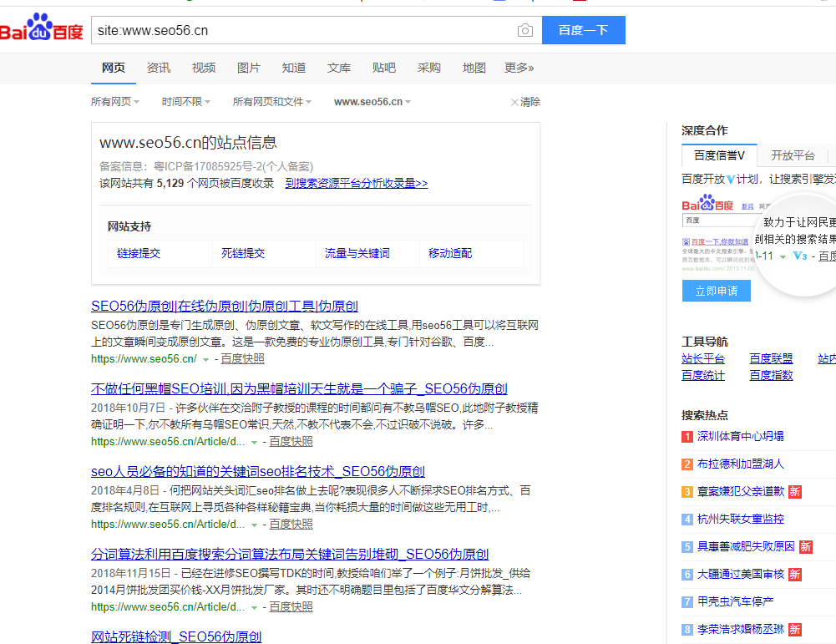This screenshot has height=644, width=836.
Task: Open 百度快照 for https://www.seo56.cn/ result
Action: [x=242, y=359]
